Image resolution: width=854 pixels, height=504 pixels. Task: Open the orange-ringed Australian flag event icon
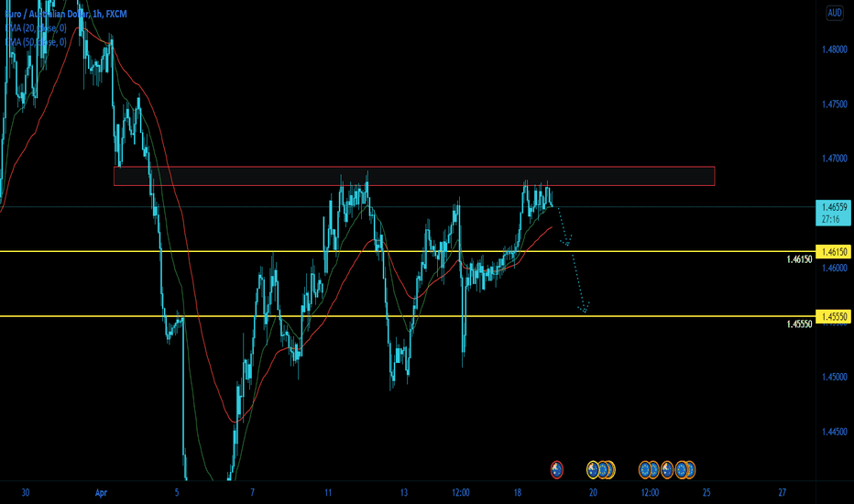point(667,470)
